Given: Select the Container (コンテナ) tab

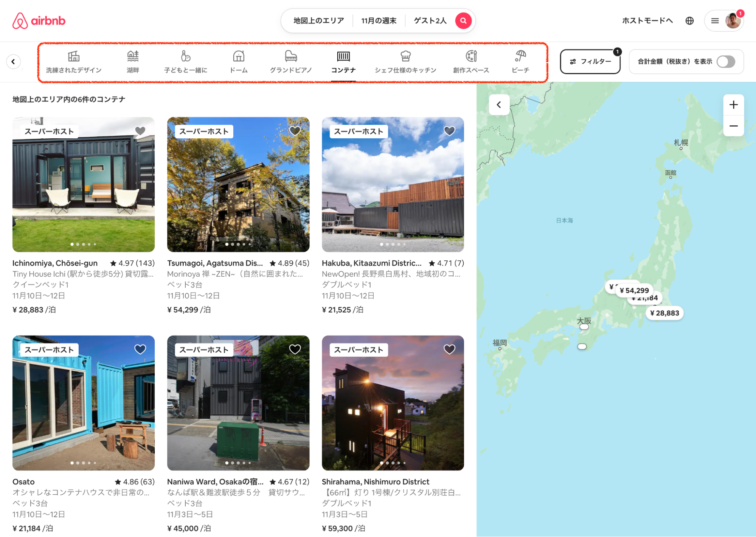Looking at the screenshot, I should (343, 62).
